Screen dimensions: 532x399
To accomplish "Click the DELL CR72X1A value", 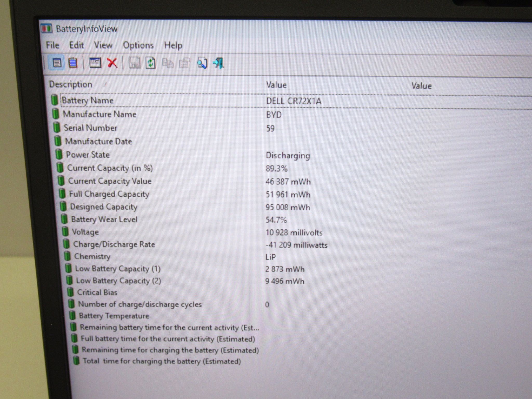I will coord(294,101).
